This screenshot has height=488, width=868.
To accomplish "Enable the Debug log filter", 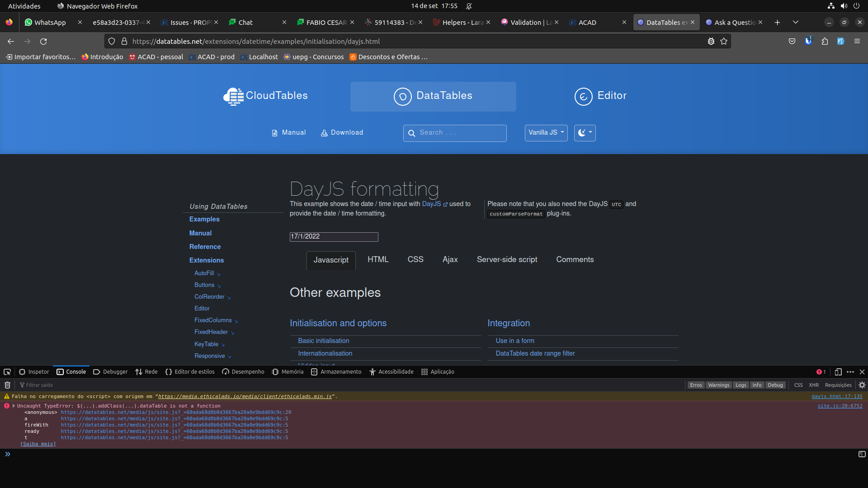I will pos(775,385).
